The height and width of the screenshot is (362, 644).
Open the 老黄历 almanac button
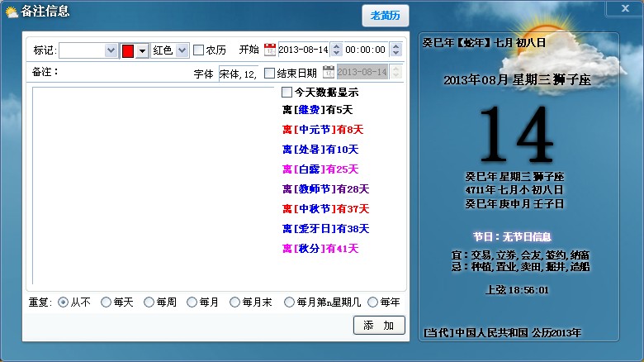385,16
